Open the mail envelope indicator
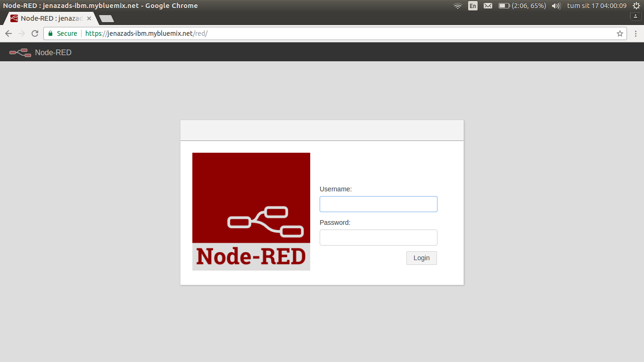The image size is (644, 362). (488, 6)
